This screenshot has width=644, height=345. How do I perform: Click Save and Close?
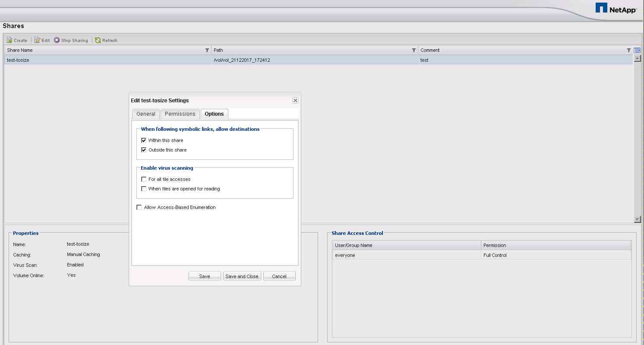242,276
